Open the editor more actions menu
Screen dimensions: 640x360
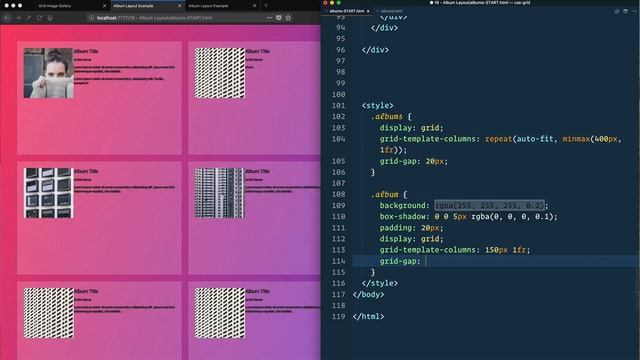pos(634,11)
